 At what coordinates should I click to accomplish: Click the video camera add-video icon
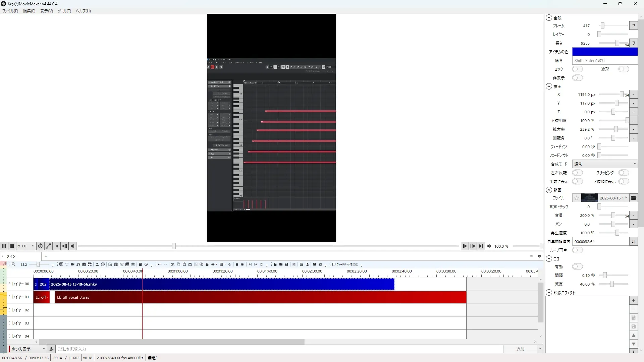click(x=72, y=264)
